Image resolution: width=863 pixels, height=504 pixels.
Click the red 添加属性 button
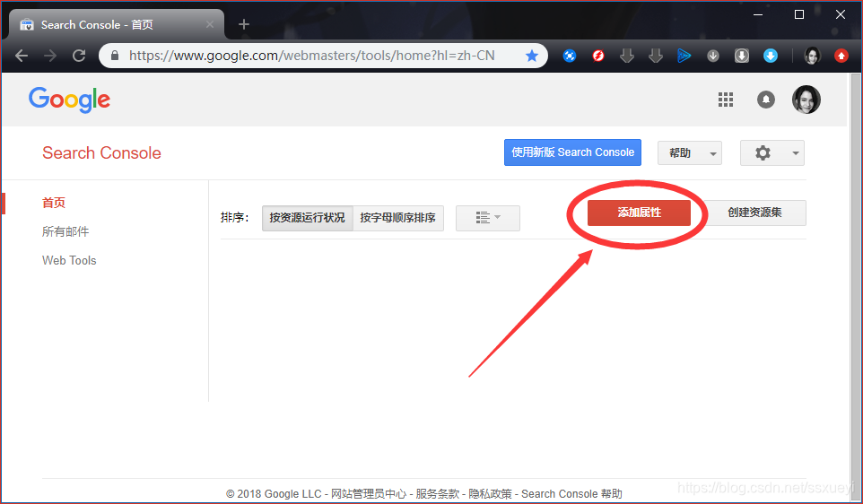tap(639, 213)
